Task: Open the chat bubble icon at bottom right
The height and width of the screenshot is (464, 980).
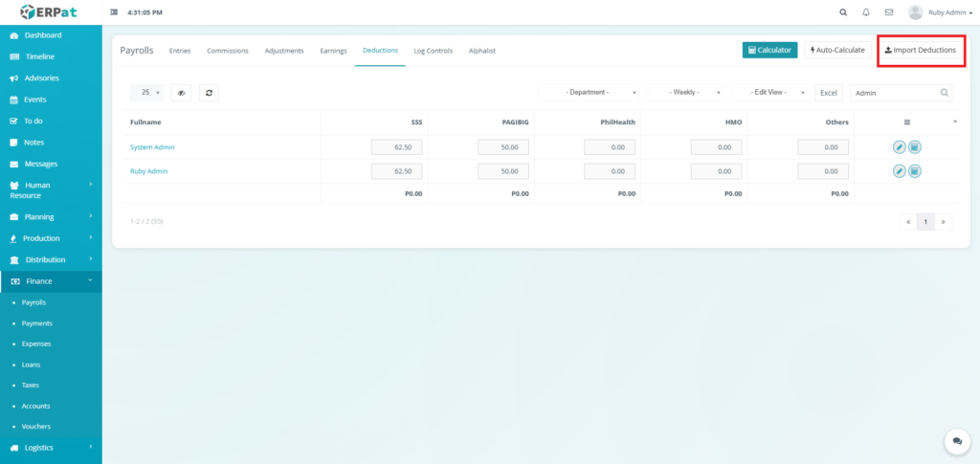Action: [x=956, y=441]
